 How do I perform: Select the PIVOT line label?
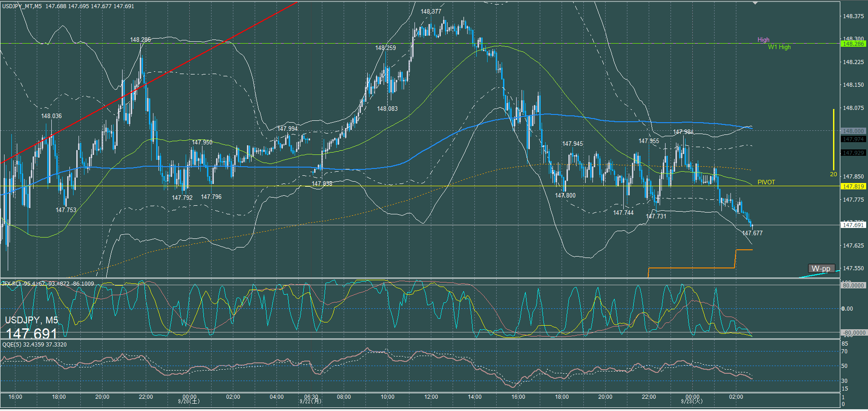click(x=766, y=182)
